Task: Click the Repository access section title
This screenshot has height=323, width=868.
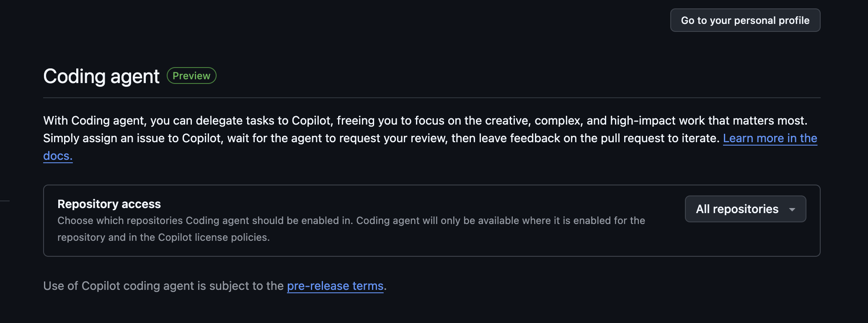Action: [109, 204]
